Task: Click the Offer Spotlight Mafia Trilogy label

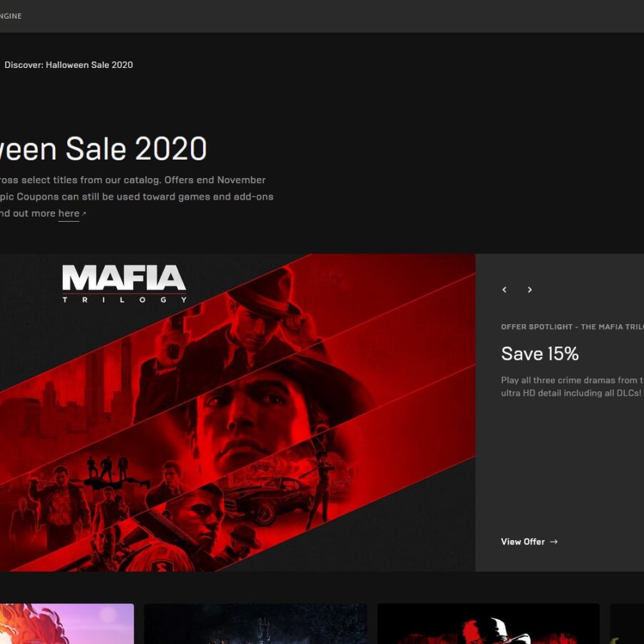Action: coord(572,327)
